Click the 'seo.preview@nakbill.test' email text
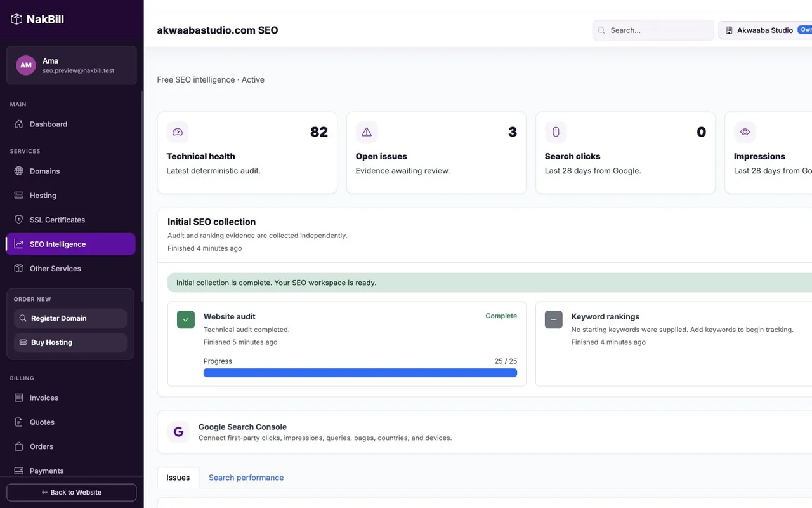Viewport: 812px width, 508px height. [x=78, y=70]
